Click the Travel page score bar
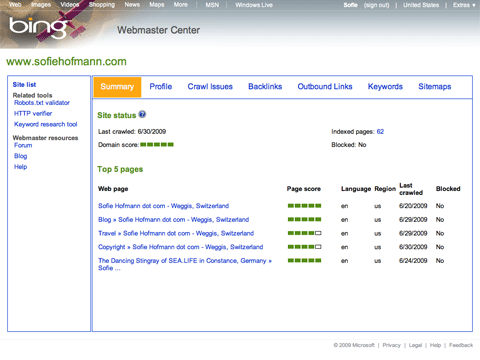480x360 pixels. click(304, 233)
